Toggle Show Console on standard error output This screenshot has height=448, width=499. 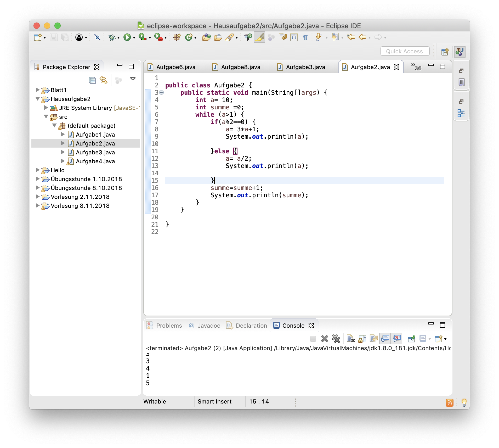point(396,338)
